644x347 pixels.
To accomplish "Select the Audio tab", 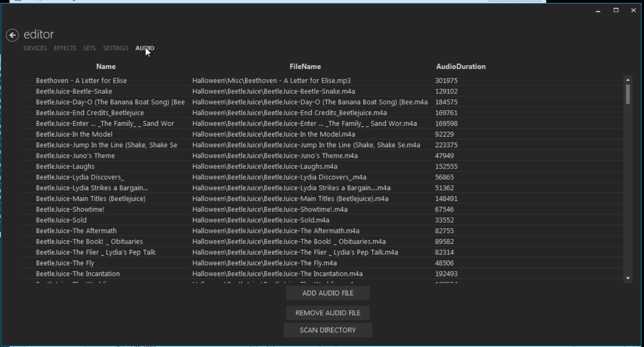I will pos(145,48).
